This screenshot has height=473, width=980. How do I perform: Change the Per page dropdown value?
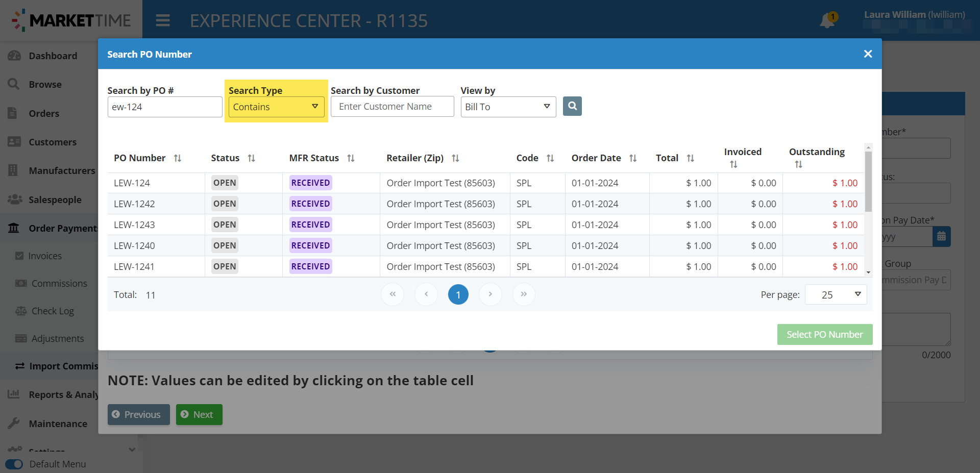tap(836, 295)
